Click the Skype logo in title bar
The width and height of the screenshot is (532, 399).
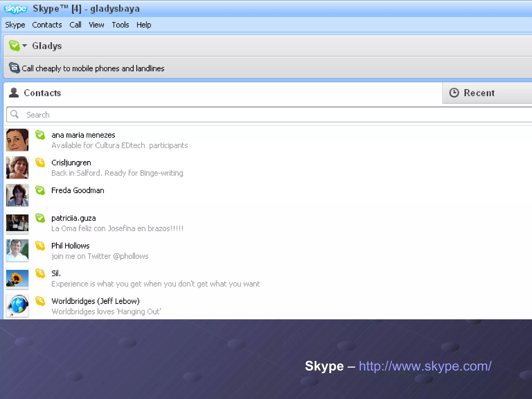point(15,9)
